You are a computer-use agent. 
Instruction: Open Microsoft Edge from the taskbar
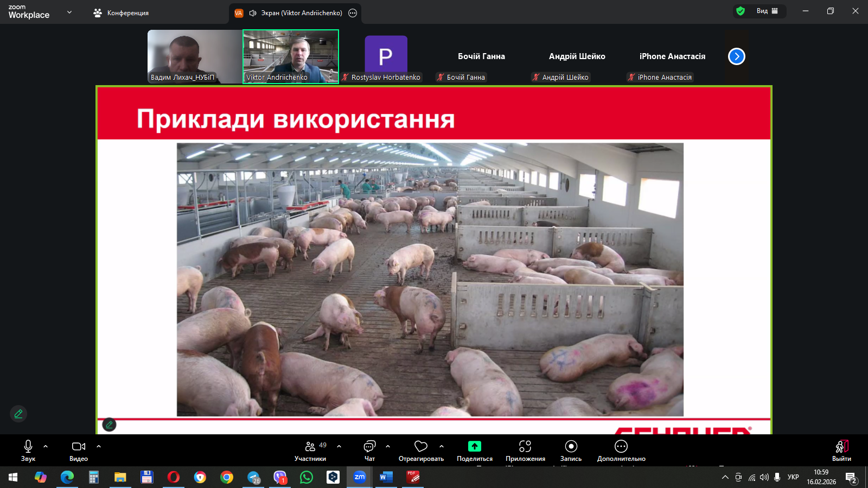click(x=67, y=477)
